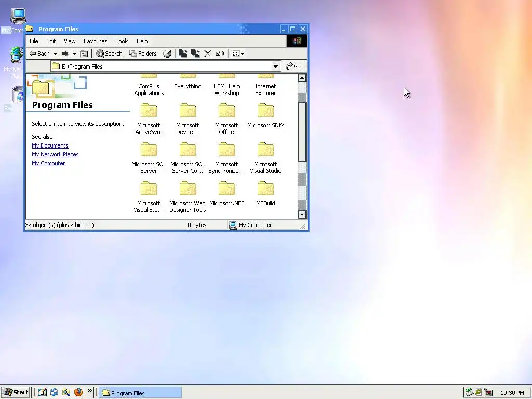Click the first system tray icon
Image resolution: width=532 pixels, height=399 pixels.
pyautogui.click(x=469, y=392)
